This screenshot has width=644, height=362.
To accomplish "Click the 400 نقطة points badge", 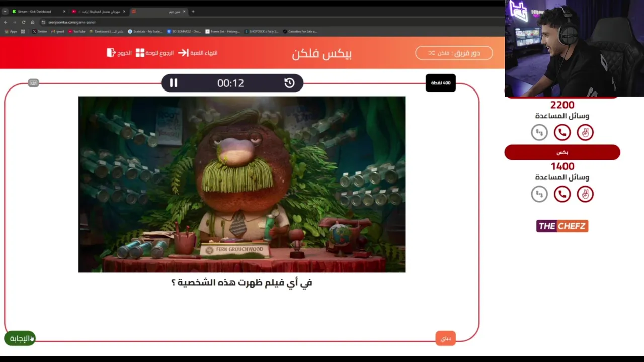I will coord(441,83).
